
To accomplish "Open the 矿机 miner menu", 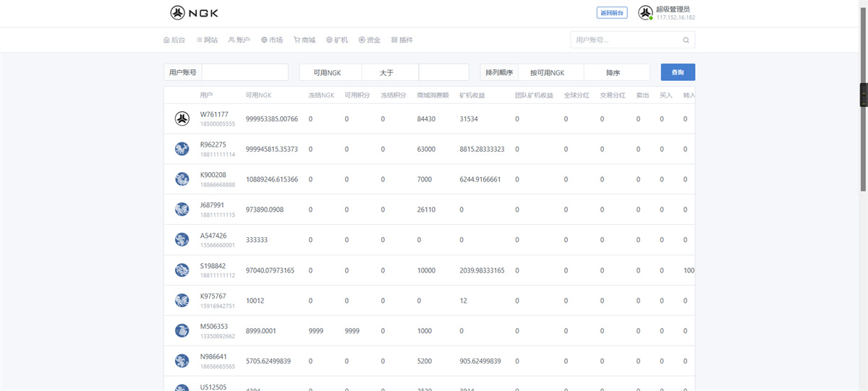I will [x=337, y=40].
